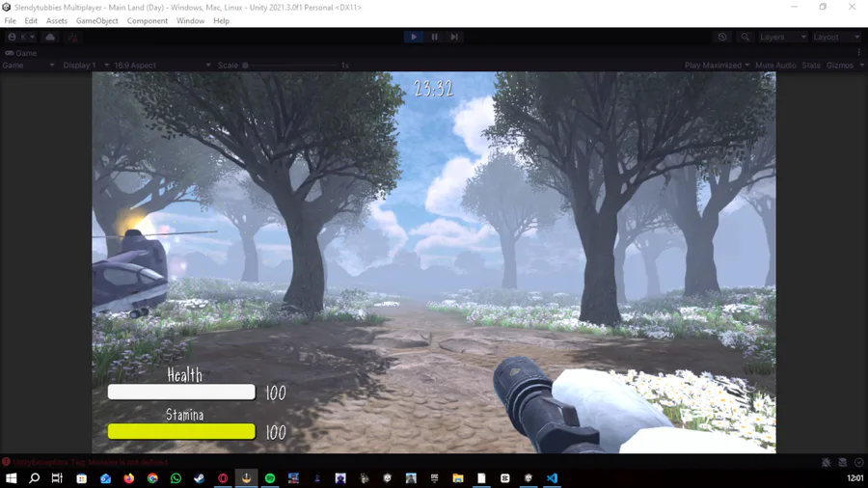
Task: Open Firefox from the taskbar
Action: click(x=129, y=478)
